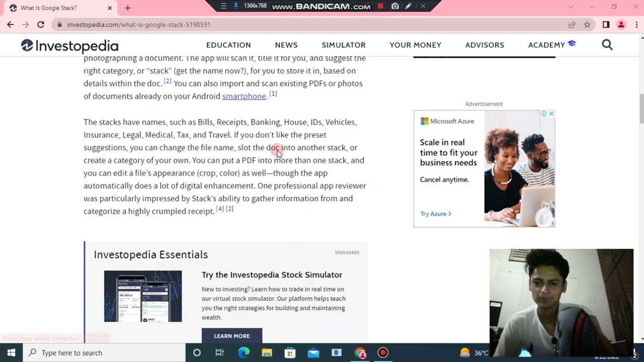View site information lock icon

[x=59, y=24]
